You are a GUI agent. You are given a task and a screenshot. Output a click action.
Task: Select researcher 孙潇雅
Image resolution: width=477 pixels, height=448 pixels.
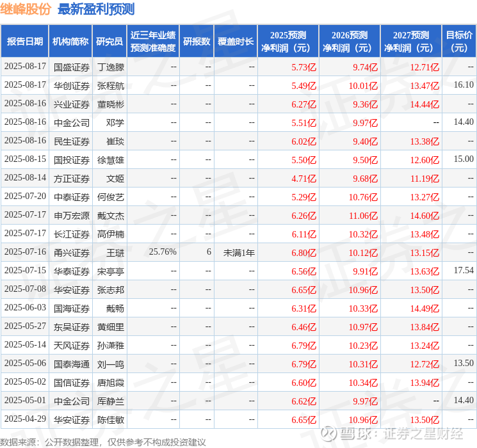point(111,346)
